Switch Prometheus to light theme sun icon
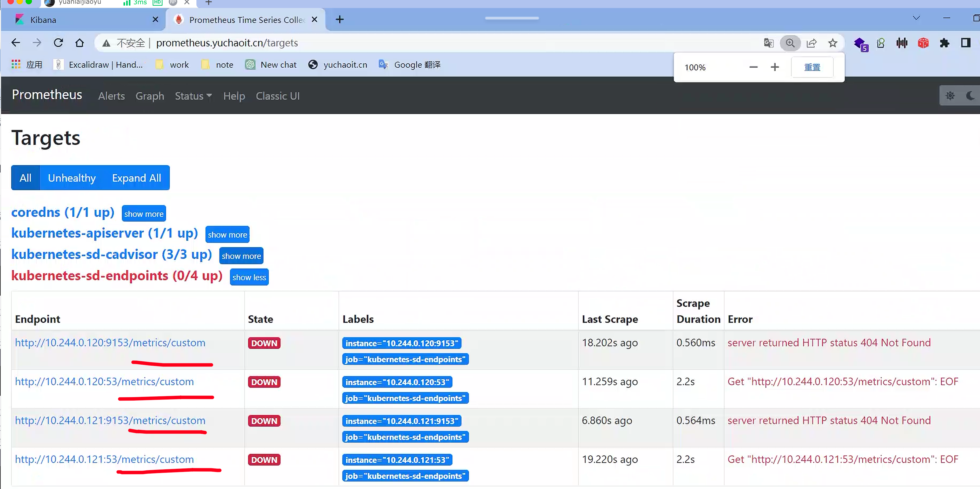 click(x=950, y=96)
